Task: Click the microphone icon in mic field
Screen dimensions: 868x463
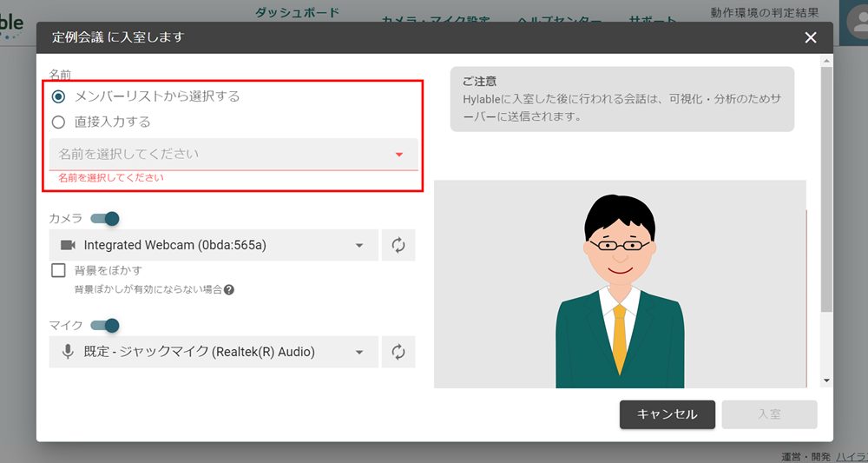Action: 68,352
